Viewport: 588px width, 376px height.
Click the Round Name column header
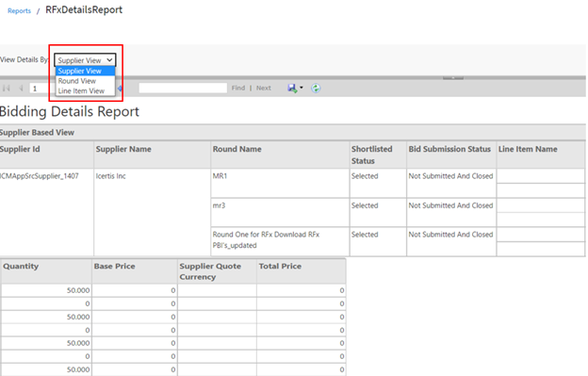(280, 155)
